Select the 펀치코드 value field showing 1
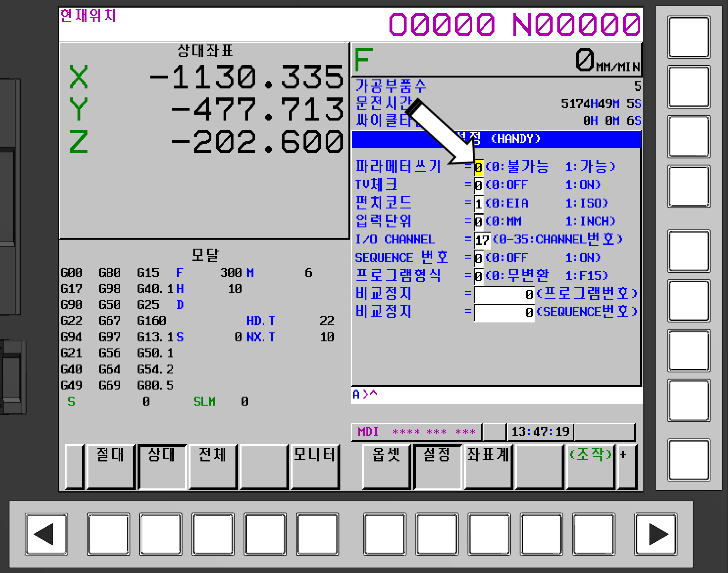 click(x=478, y=204)
